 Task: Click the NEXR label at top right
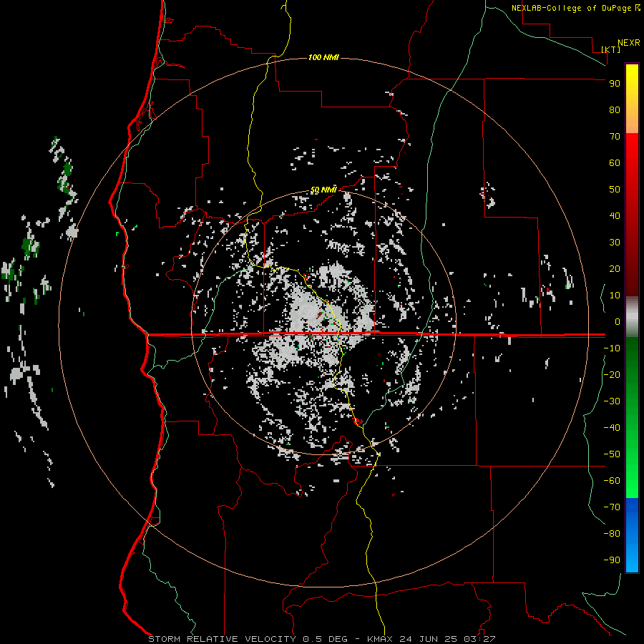628,43
